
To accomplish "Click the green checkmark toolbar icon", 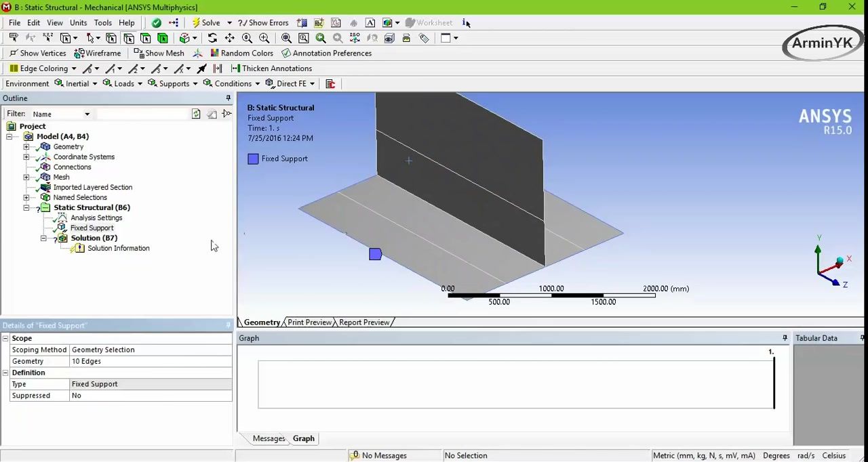I will click(x=156, y=22).
